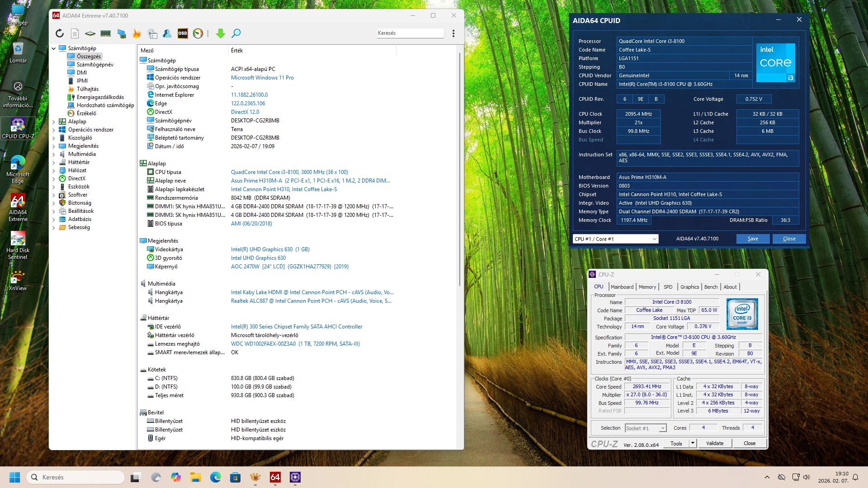
Task: Open the CPUID chip toolbar icon
Action: tap(90, 33)
